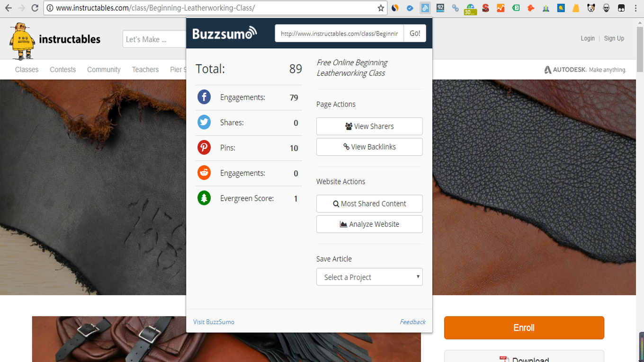Follow the Visit BuzzSumo link

click(214, 322)
